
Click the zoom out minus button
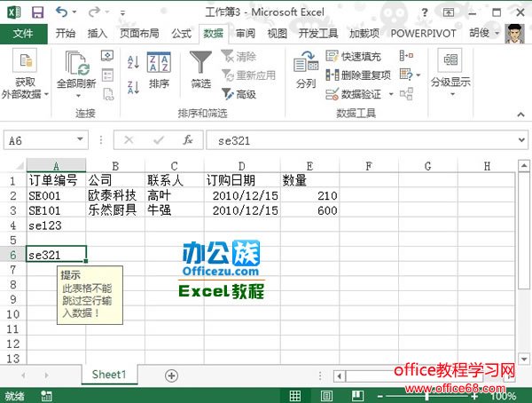[380, 396]
